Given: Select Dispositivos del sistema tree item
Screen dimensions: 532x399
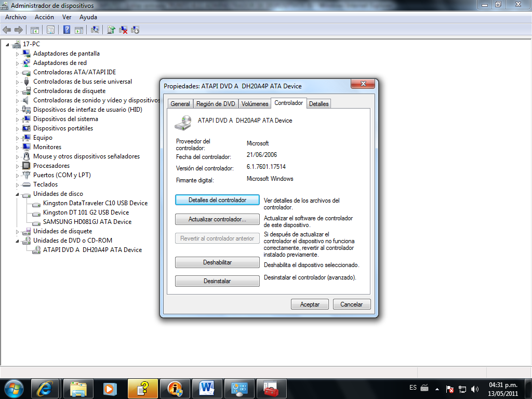Looking at the screenshot, I should [x=65, y=119].
